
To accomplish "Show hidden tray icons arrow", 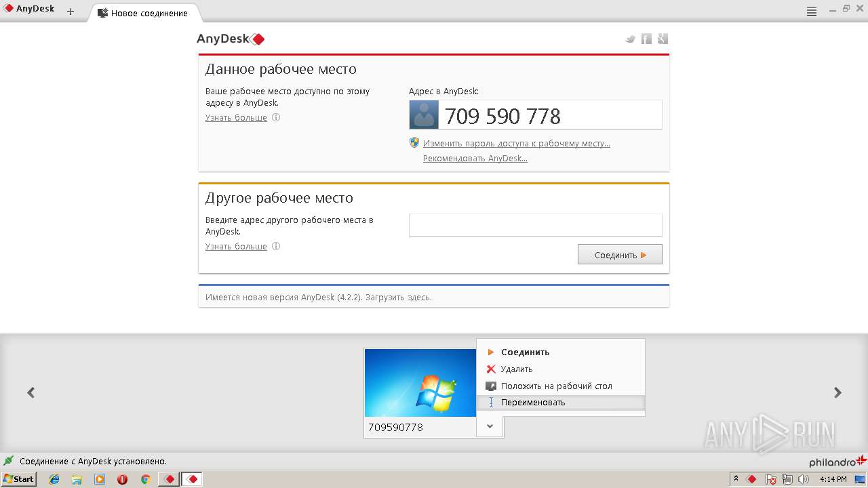I will click(736, 479).
